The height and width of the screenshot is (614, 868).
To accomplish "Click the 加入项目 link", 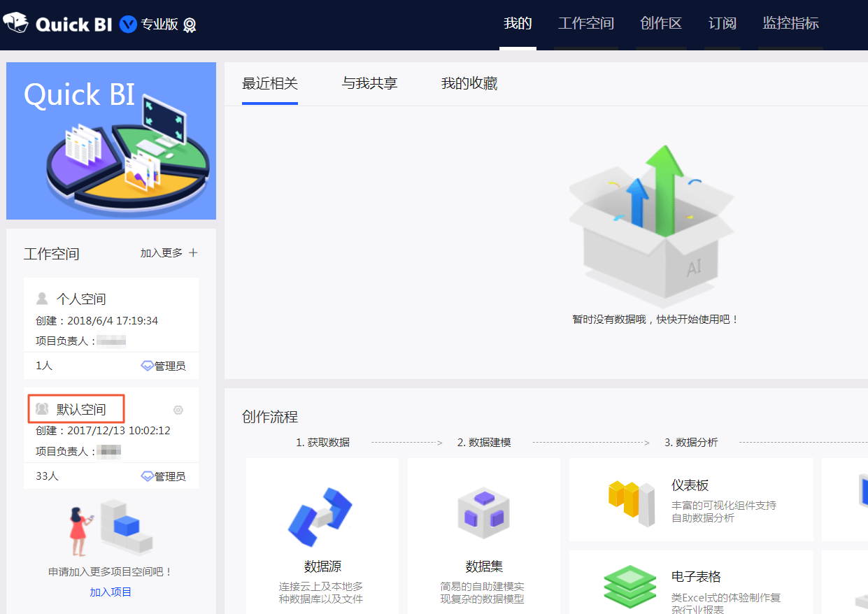I will click(111, 592).
